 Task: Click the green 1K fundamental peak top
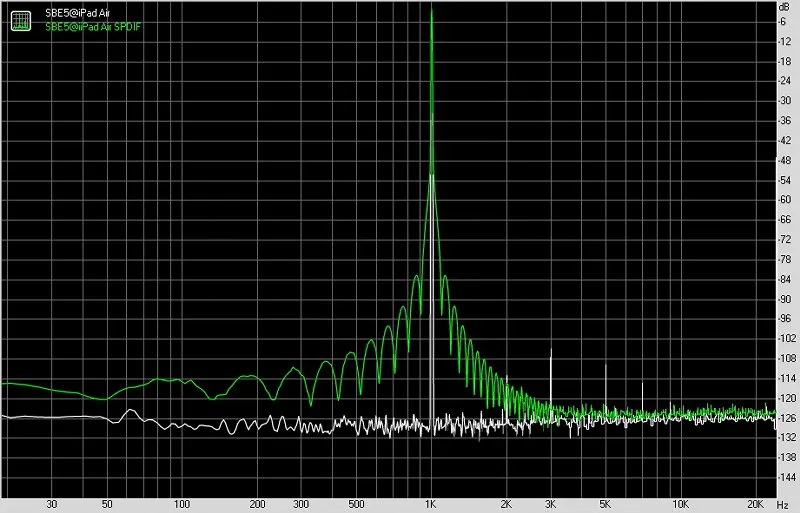tap(432, 10)
